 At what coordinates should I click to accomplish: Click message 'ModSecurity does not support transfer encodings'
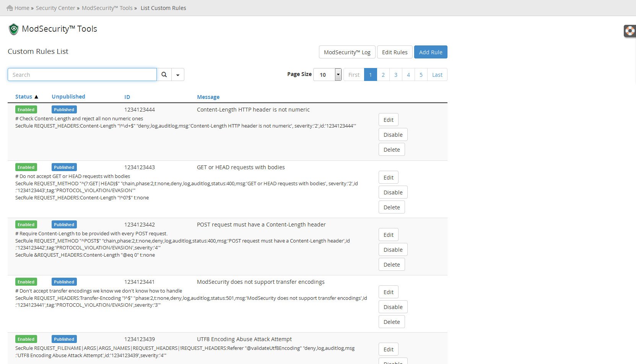(x=261, y=282)
